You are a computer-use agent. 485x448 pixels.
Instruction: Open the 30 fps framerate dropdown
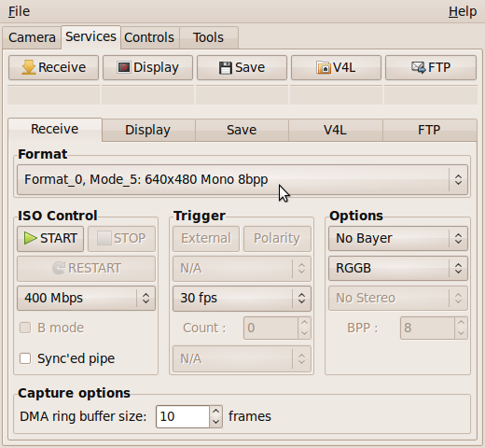click(242, 298)
